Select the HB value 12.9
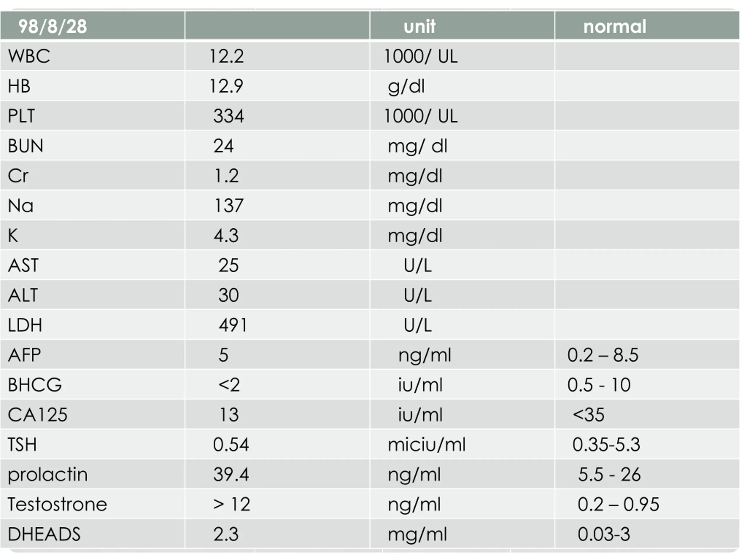The width and height of the screenshot is (747, 560). 226,86
